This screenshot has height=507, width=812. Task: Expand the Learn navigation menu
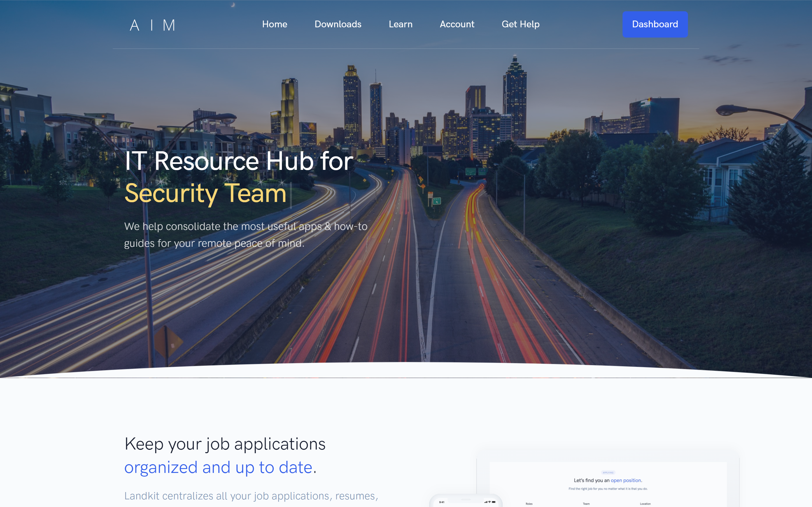[400, 24]
